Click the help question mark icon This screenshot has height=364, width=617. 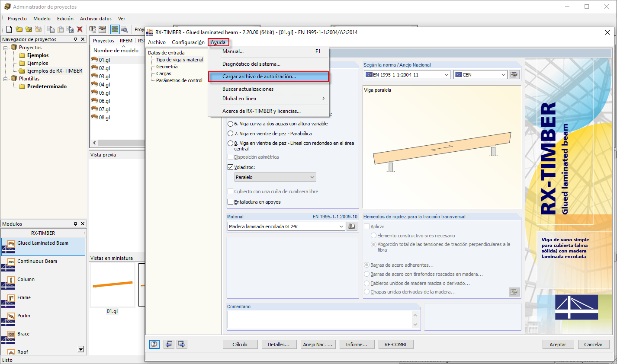click(154, 344)
